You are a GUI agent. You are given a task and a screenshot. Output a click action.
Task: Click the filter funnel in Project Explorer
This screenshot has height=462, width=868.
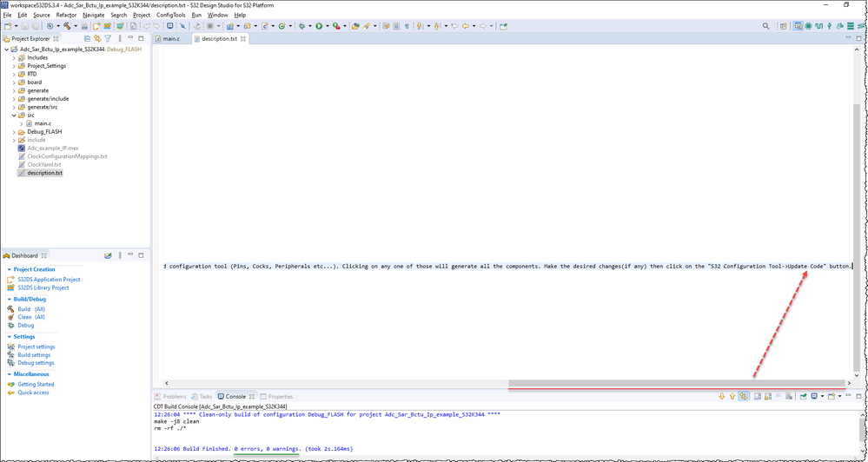coord(108,39)
